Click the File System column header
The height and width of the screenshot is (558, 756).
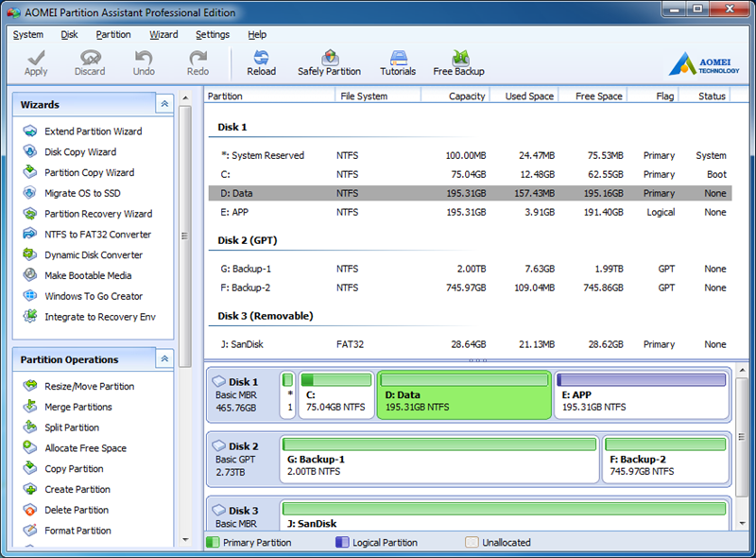click(364, 96)
